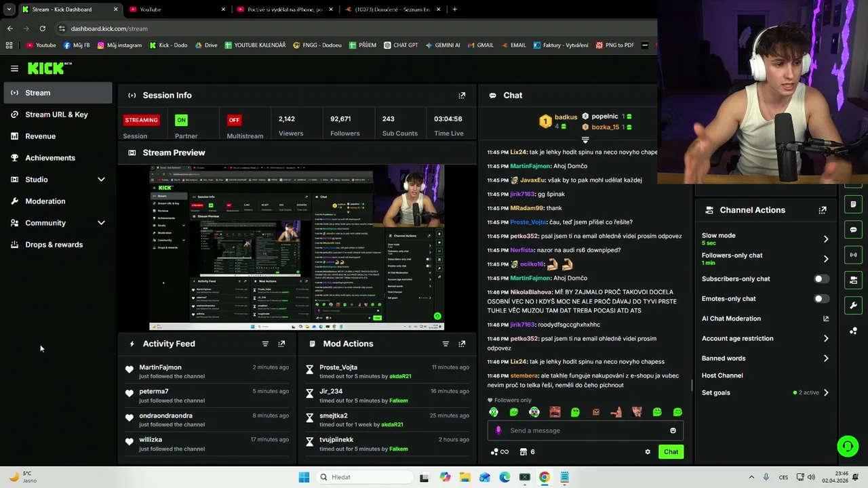Open the YOUTUBE KALENDÁŘ bookmark
The image size is (868, 488).
click(255, 45)
